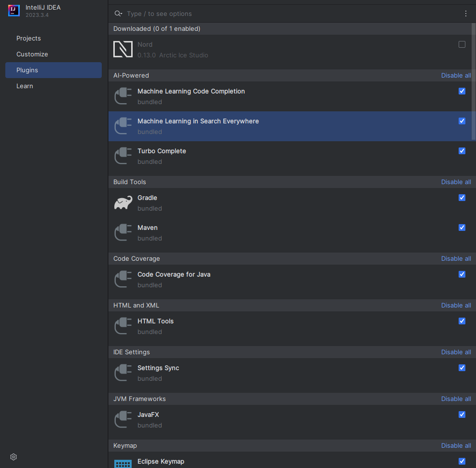Uncheck the Gradle plugin checkbox
Image resolution: width=476 pixels, height=468 pixels.
pyautogui.click(x=462, y=198)
